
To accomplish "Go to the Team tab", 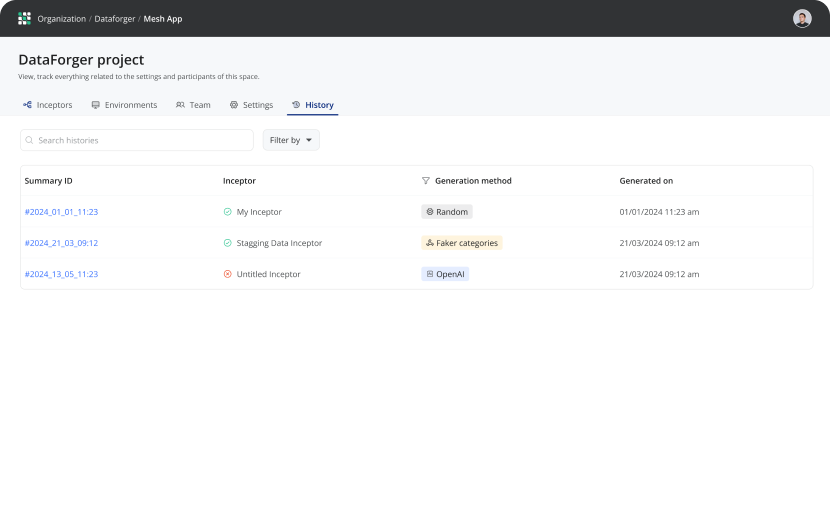I will (x=193, y=105).
